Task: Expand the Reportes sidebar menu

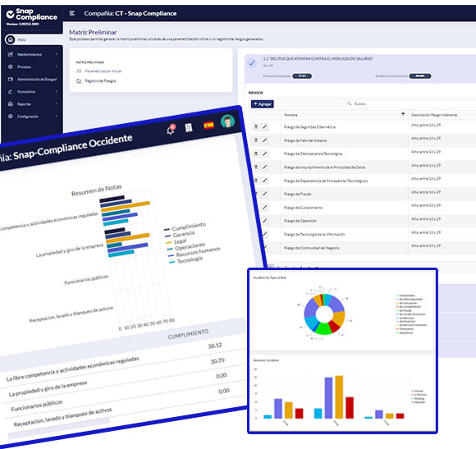Action: (x=33, y=104)
